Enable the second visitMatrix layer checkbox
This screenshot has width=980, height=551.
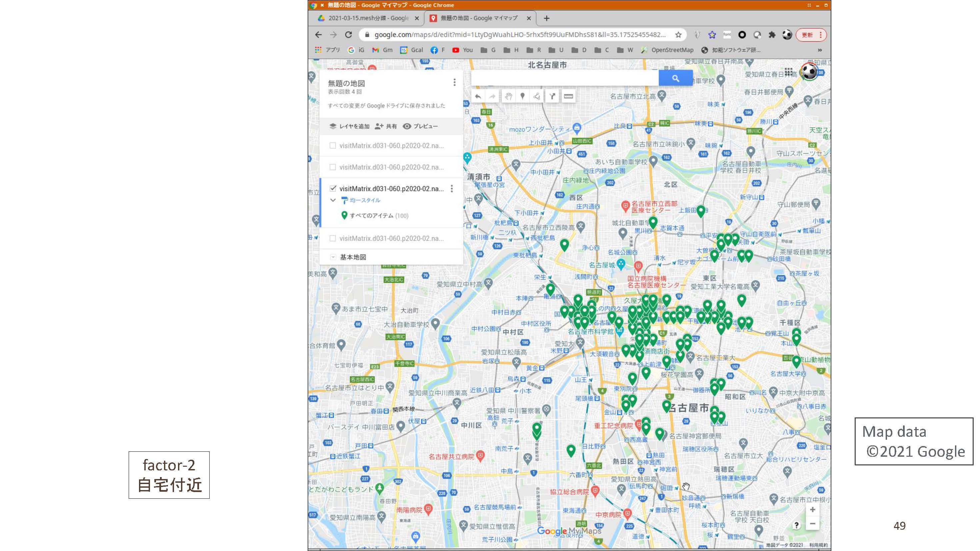(333, 167)
